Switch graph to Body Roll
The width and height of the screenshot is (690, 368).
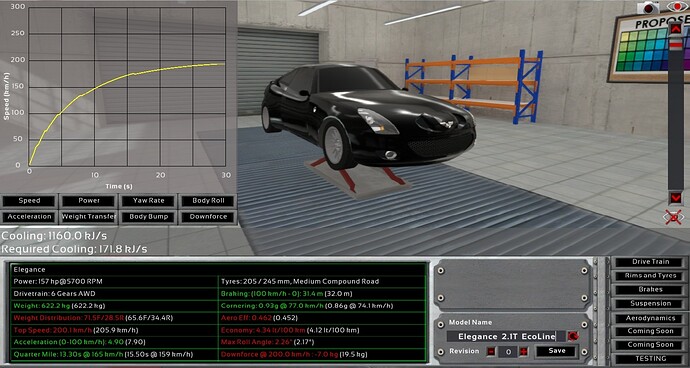pos(208,201)
